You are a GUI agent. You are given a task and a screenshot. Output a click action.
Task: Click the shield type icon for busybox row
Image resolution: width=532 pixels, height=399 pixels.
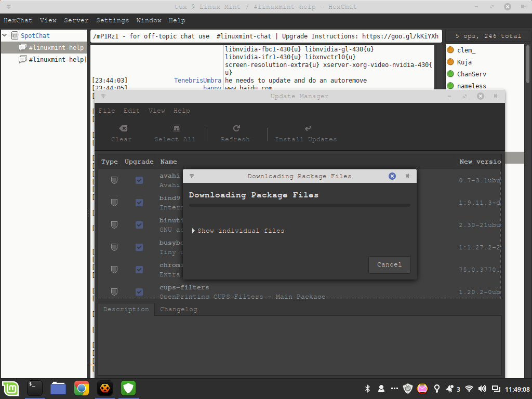click(114, 247)
